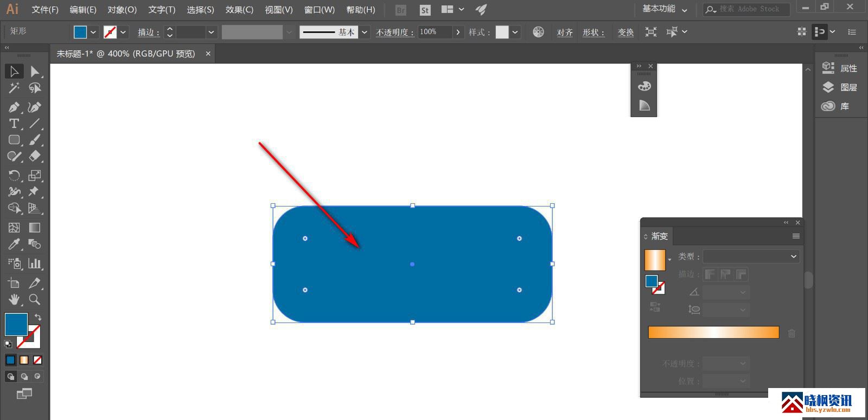Select the Width/Warp tool
Viewport: 868px width, 420px height.
tap(14, 191)
